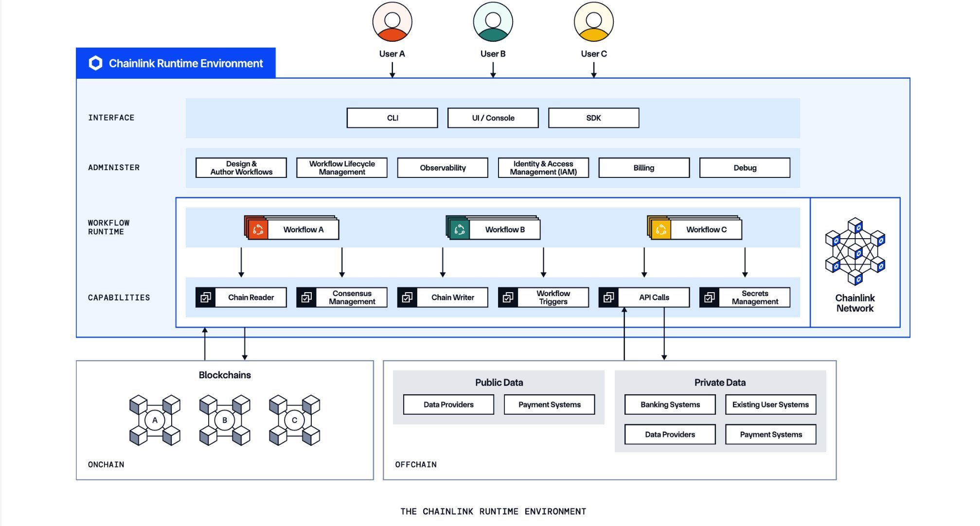Click the Chainlink Network node graphic
The height and width of the screenshot is (526, 980).
855,251
